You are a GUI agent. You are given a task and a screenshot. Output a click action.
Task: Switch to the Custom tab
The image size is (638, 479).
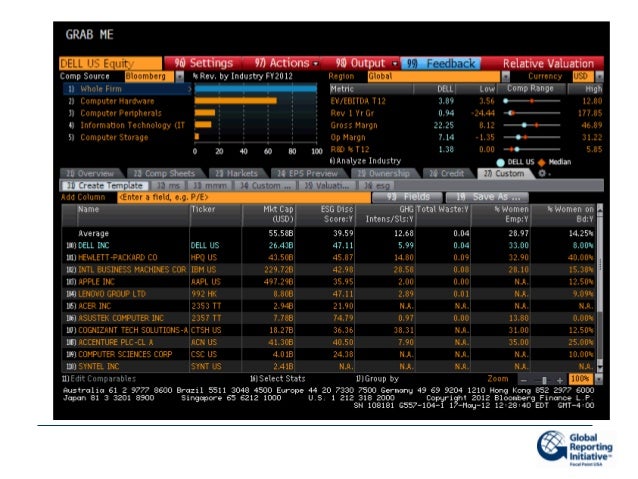(x=504, y=173)
